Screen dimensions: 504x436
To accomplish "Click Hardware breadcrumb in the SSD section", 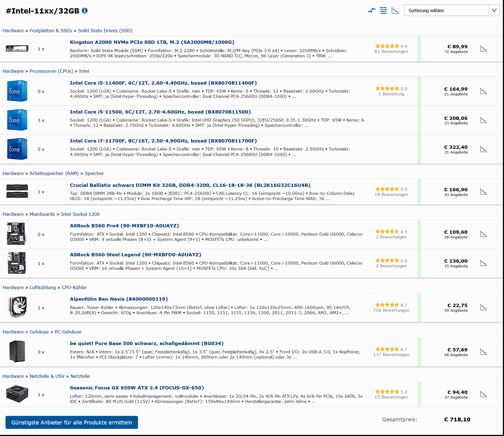I will click(x=13, y=31).
